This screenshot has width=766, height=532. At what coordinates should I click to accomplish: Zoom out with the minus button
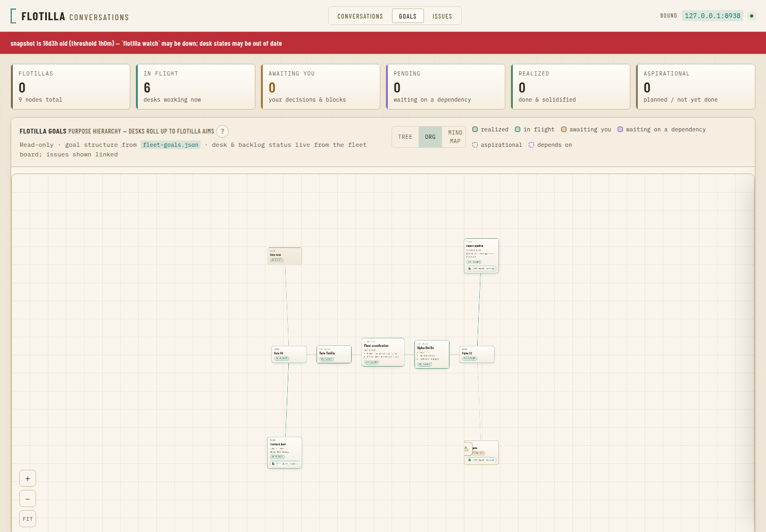[28, 498]
